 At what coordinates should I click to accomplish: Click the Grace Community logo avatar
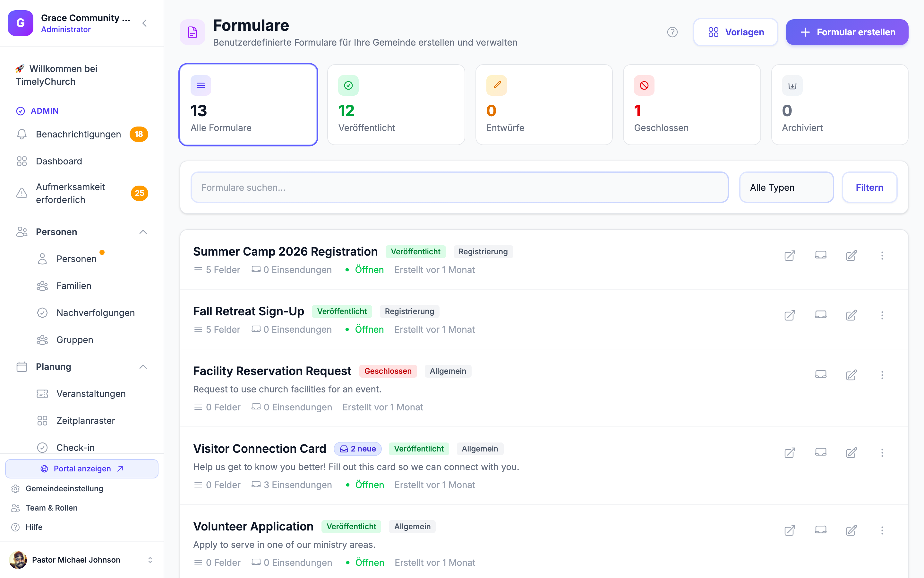[21, 23]
